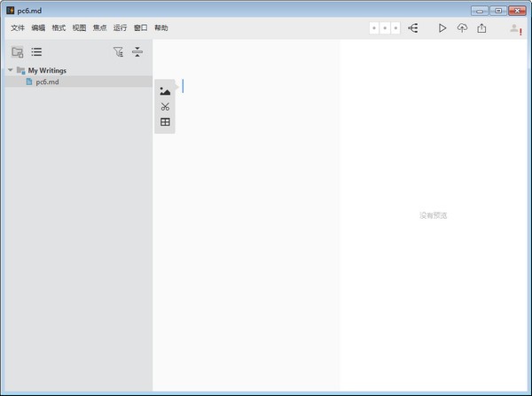This screenshot has height=396, width=532.
Task: Open the 文件 menu
Action: [x=18, y=27]
